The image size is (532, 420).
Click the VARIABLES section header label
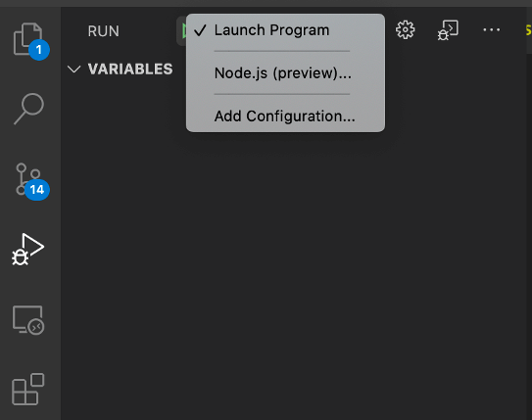pos(130,70)
